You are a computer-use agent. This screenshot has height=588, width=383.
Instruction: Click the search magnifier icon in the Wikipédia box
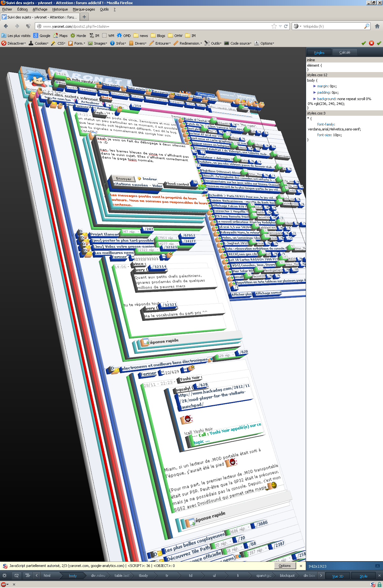click(367, 26)
